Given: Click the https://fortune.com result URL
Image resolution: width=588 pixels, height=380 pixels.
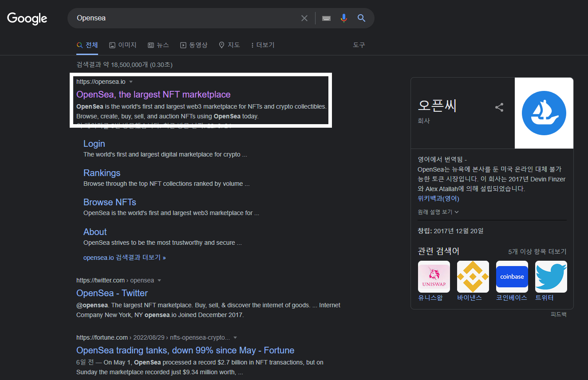Looking at the screenshot, I should click(153, 338).
